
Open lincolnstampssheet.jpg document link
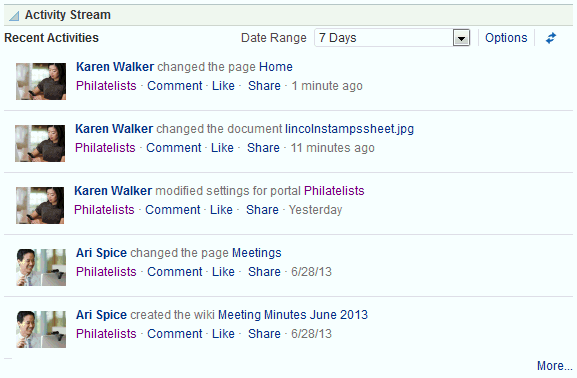pyautogui.click(x=349, y=129)
